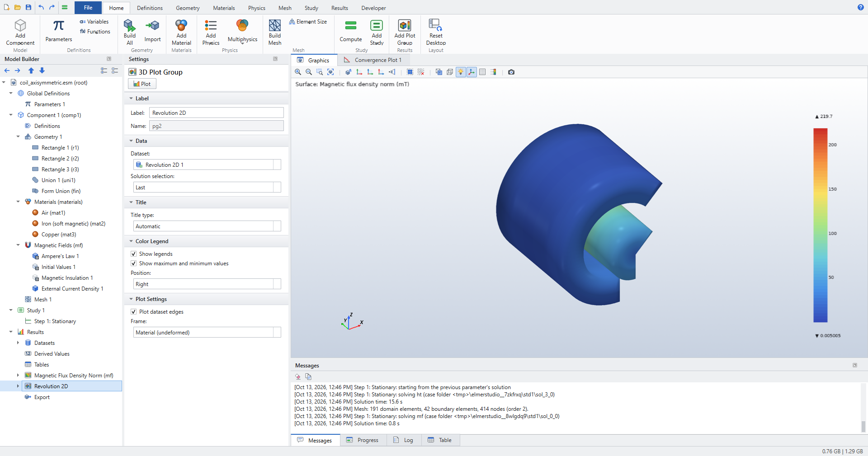The width and height of the screenshot is (868, 456).
Task: Click the Build All geometry icon
Action: tap(130, 25)
